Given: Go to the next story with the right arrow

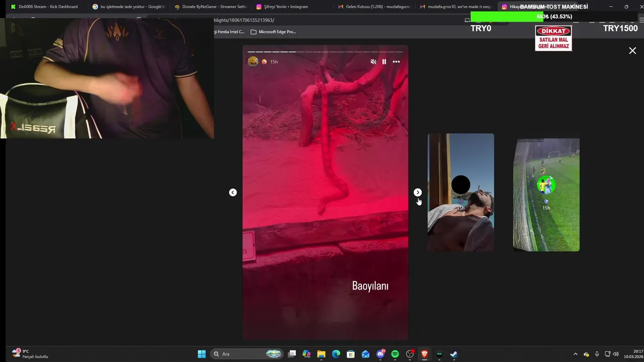Looking at the screenshot, I should [418, 193].
